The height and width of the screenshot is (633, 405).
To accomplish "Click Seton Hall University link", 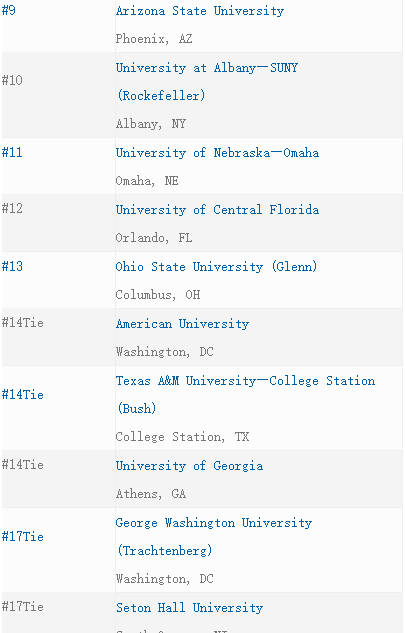I will (x=189, y=608).
